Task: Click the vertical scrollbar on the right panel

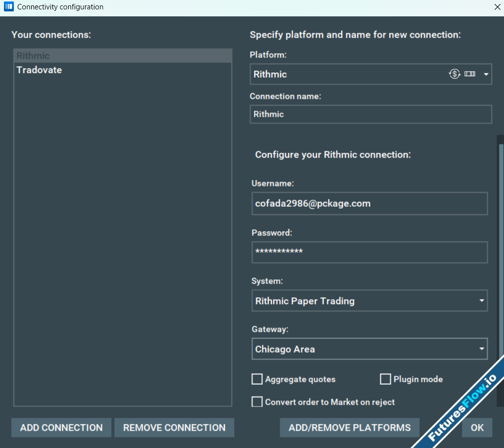Action: 501,247
